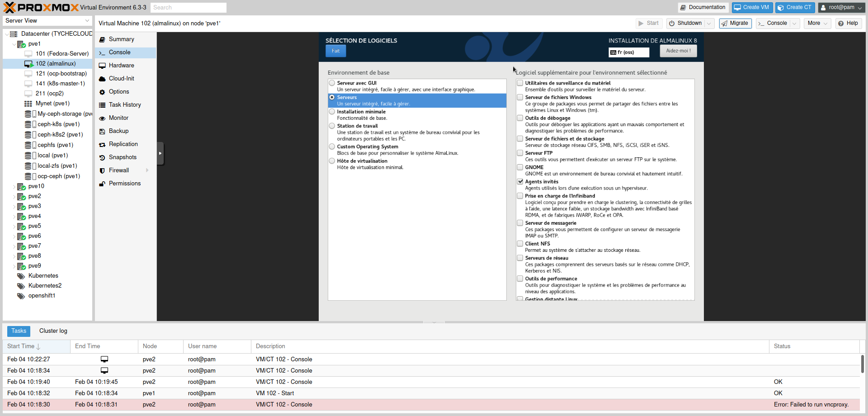
Task: Open the Snapshots menu item
Action: tap(126, 157)
